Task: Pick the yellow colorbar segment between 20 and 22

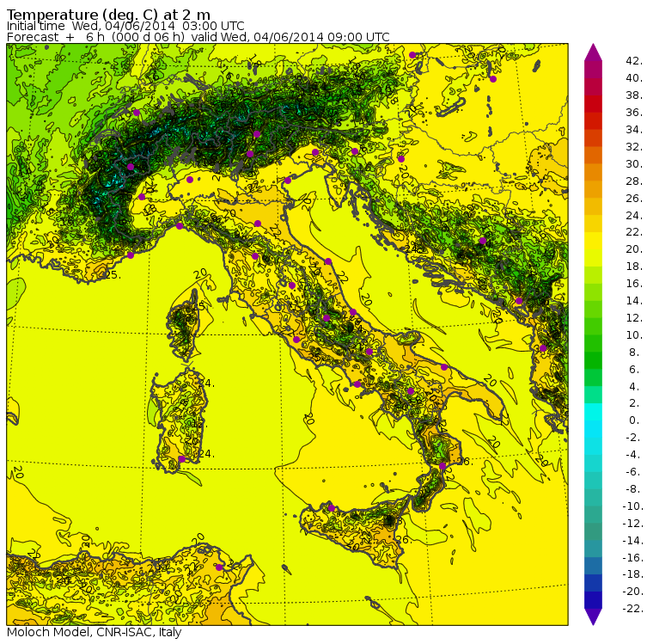Action: point(593,241)
